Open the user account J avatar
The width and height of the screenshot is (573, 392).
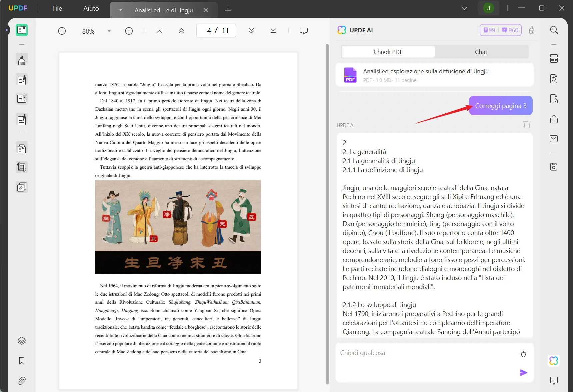tap(489, 8)
